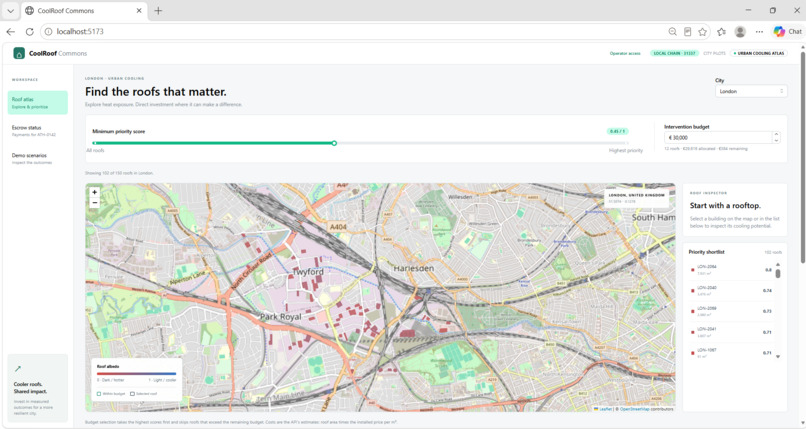
Task: Click the Roof albedo gradient legend bar
Action: click(136, 374)
